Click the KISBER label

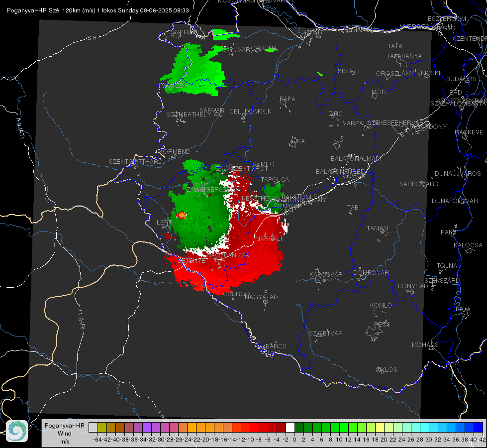coord(349,71)
